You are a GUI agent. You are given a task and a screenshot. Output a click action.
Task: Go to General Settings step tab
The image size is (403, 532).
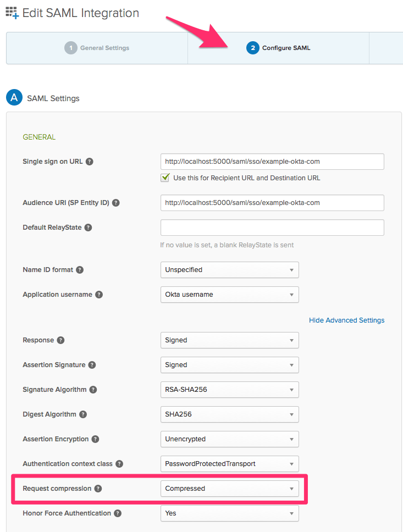[x=97, y=48]
